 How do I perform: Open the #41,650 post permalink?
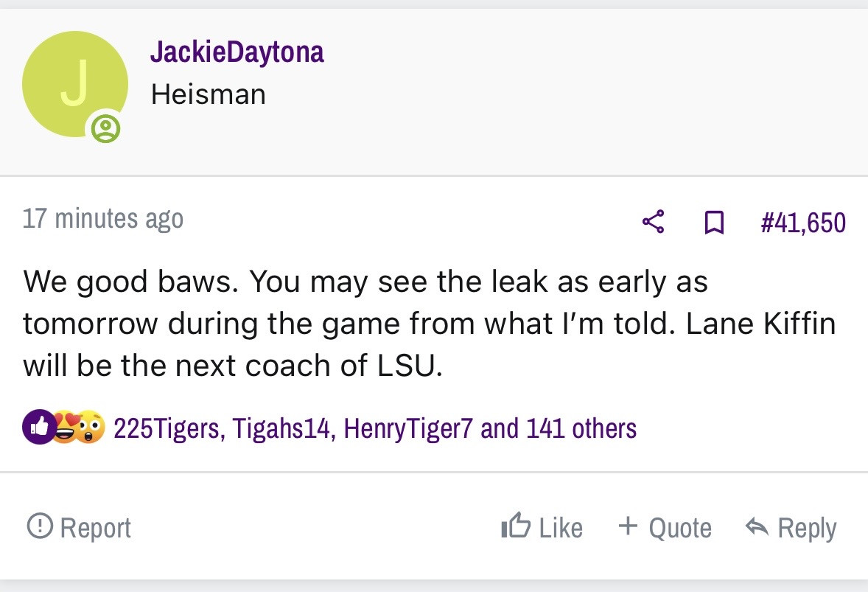803,222
